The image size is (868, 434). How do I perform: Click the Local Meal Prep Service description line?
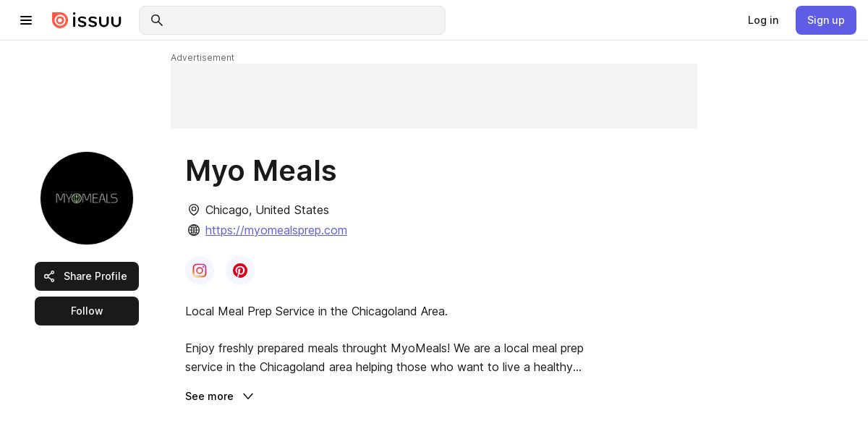coord(316,311)
